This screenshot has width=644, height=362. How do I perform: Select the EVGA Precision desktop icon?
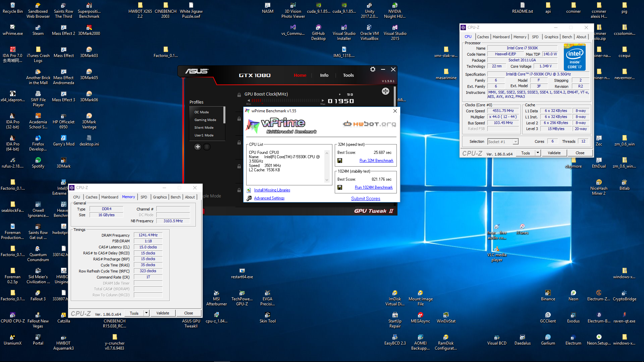click(267, 298)
